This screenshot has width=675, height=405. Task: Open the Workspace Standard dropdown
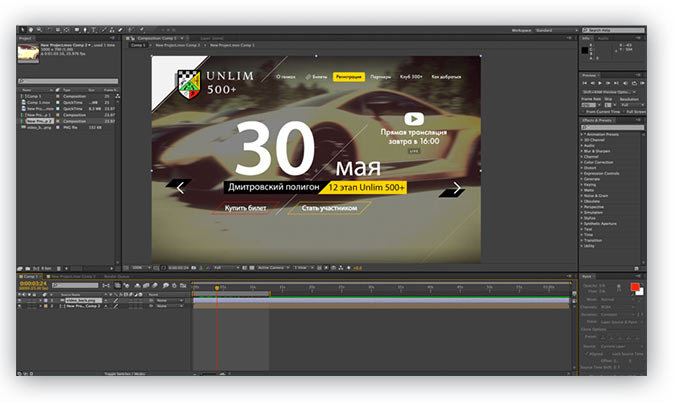(551, 31)
